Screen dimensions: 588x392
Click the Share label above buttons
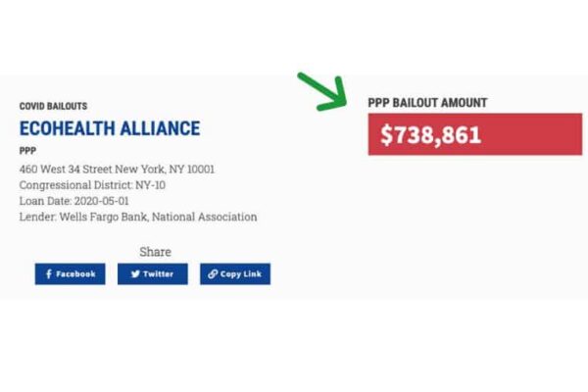point(155,252)
